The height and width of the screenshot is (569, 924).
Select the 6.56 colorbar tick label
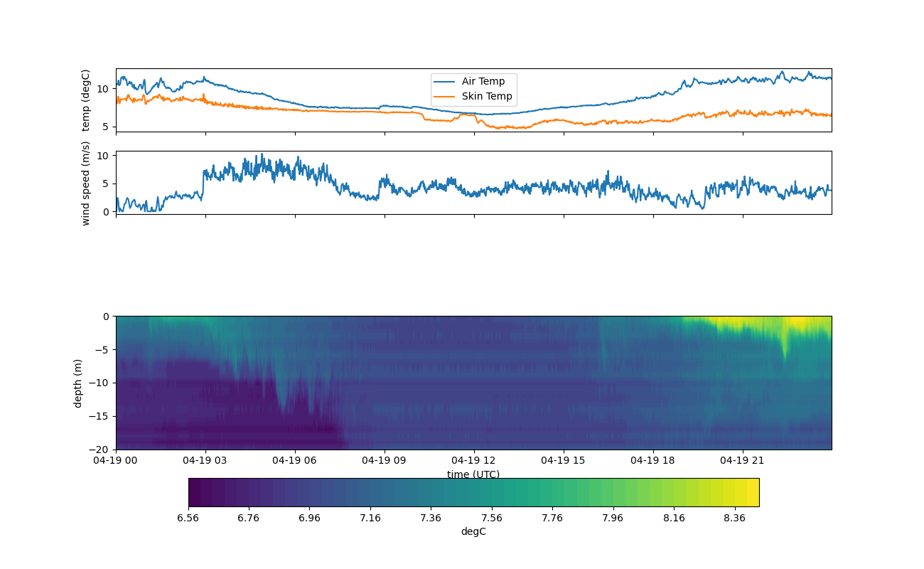pos(188,518)
